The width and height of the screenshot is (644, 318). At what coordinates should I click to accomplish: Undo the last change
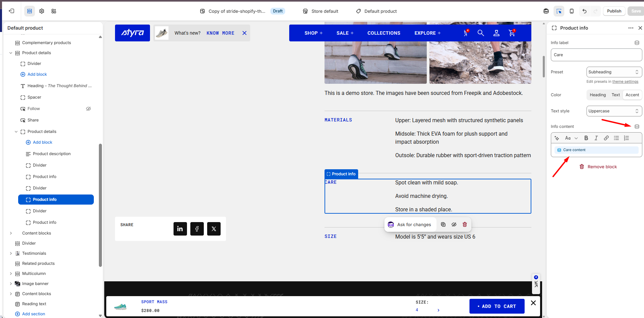pyautogui.click(x=584, y=11)
